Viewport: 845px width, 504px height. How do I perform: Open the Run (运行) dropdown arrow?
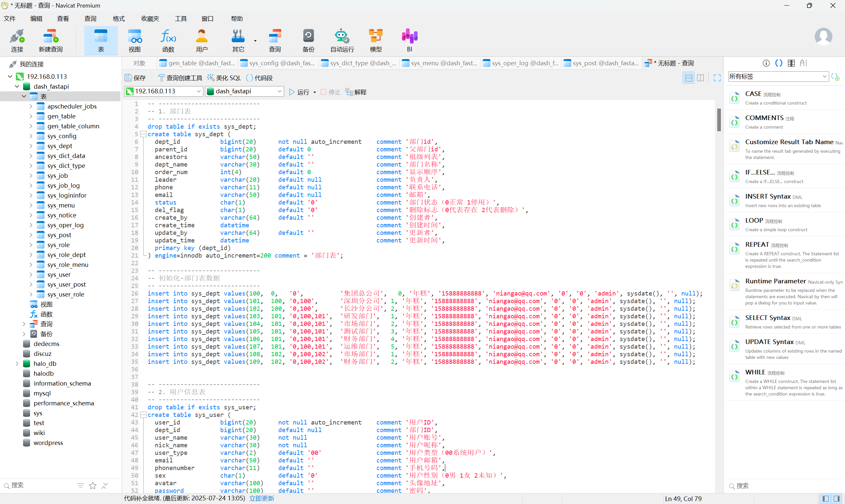(315, 92)
